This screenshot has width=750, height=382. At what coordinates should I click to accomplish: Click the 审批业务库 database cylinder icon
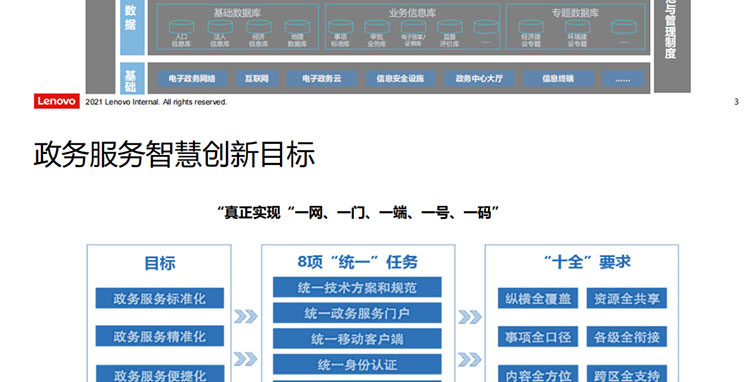click(377, 27)
